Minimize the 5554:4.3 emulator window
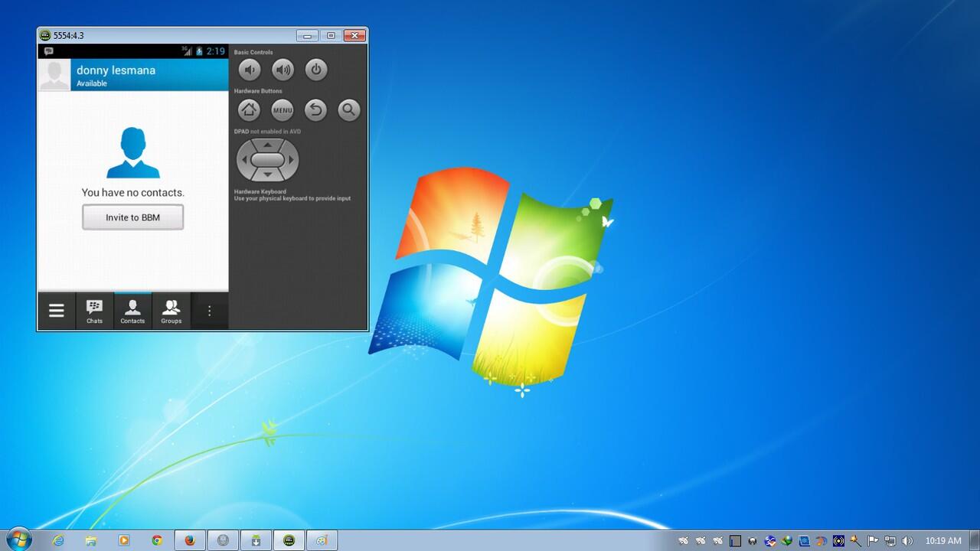 (x=307, y=35)
